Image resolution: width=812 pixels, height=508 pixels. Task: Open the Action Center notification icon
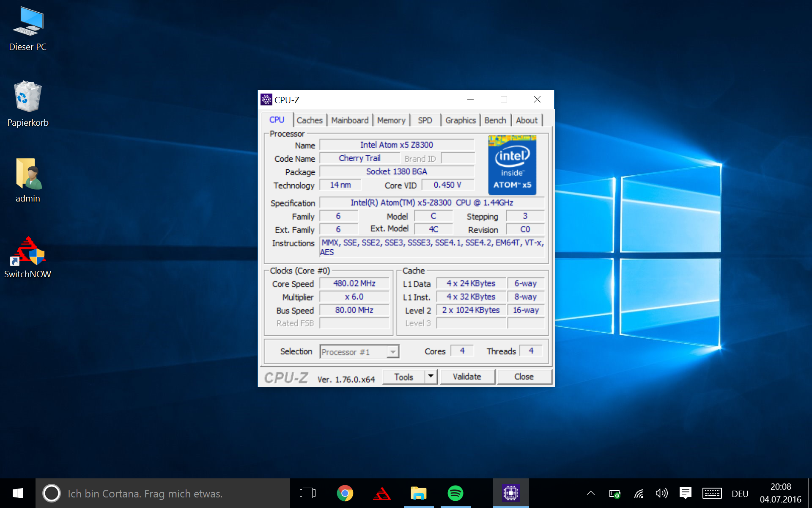685,493
